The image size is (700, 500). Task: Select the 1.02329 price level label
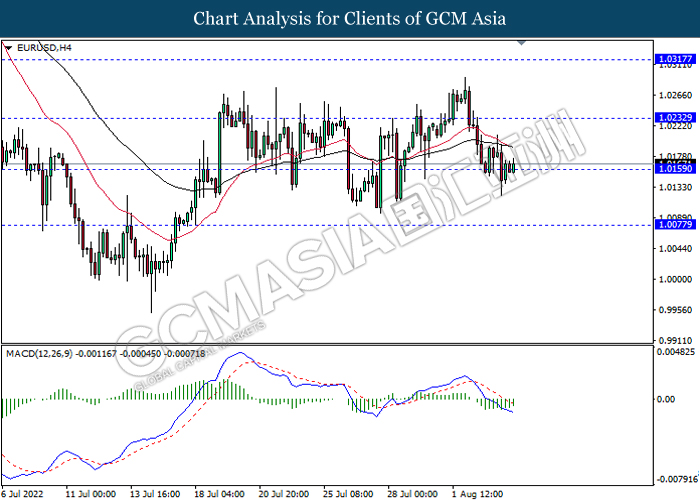675,118
